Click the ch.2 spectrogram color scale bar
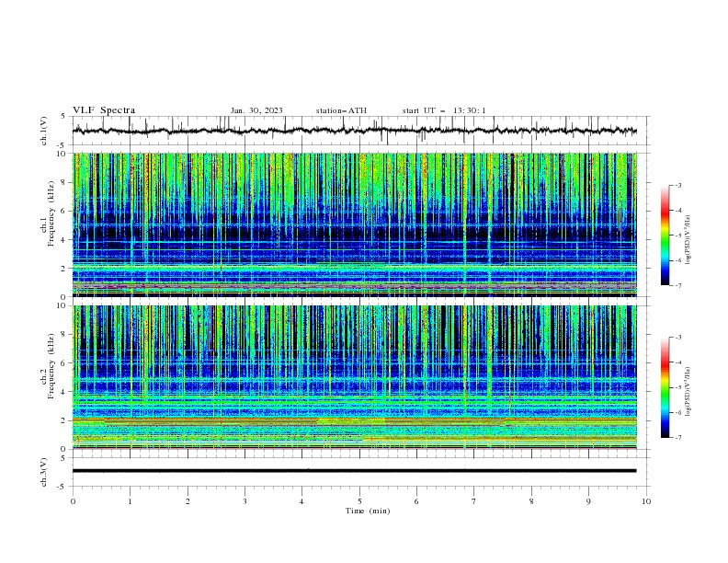The image size is (728, 563). pyautogui.click(x=665, y=387)
